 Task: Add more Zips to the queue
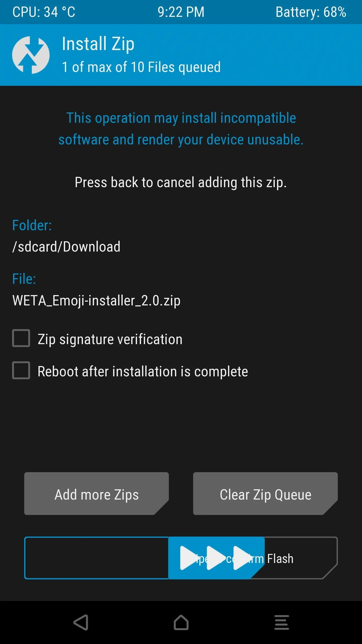[x=97, y=494]
